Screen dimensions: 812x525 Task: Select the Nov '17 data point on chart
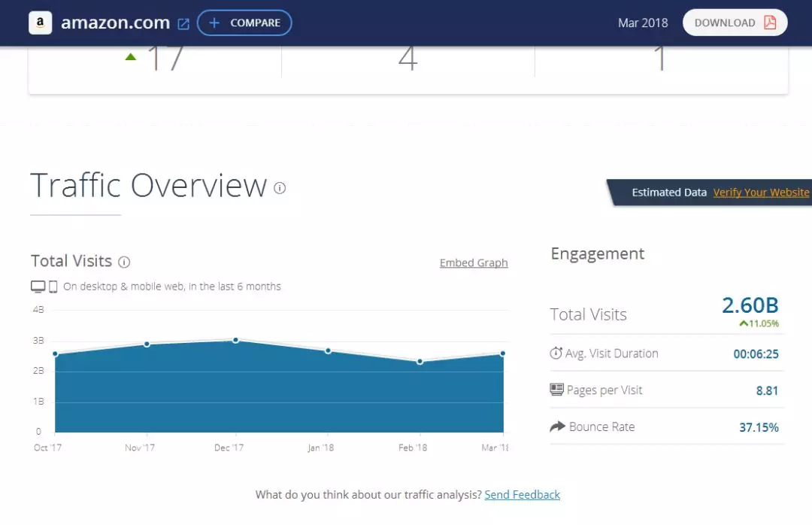147,344
